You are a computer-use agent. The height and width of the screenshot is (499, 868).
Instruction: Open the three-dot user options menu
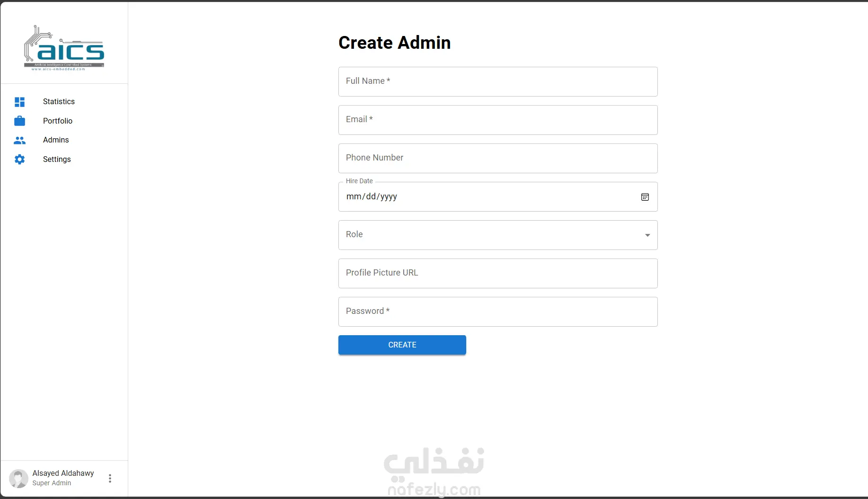110,478
